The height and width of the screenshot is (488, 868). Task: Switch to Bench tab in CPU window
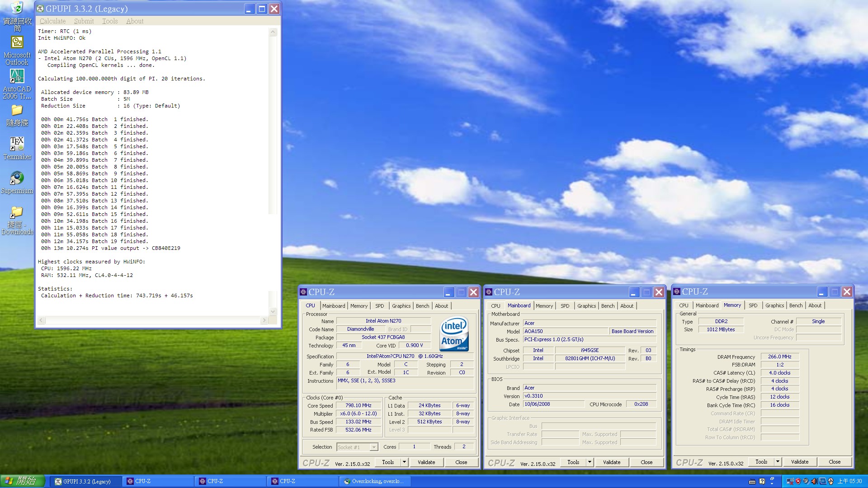422,306
